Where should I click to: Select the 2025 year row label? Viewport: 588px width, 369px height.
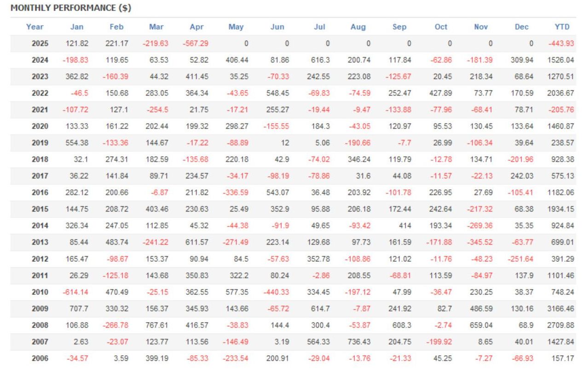click(40, 43)
